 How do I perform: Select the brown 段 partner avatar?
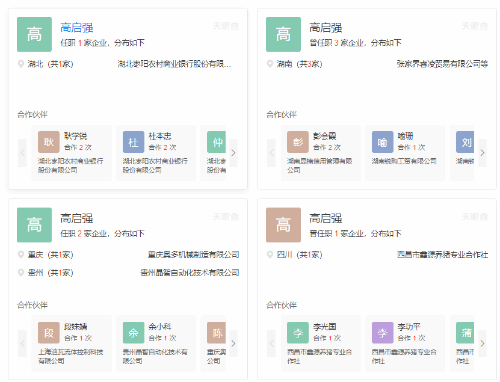point(49,333)
